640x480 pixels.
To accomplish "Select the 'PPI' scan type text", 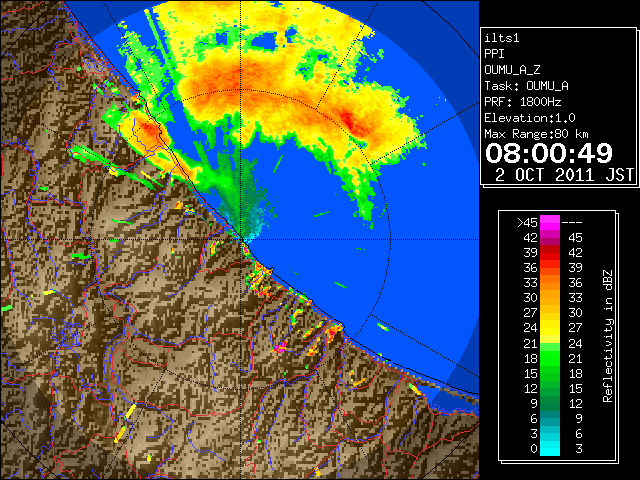I will [494, 54].
